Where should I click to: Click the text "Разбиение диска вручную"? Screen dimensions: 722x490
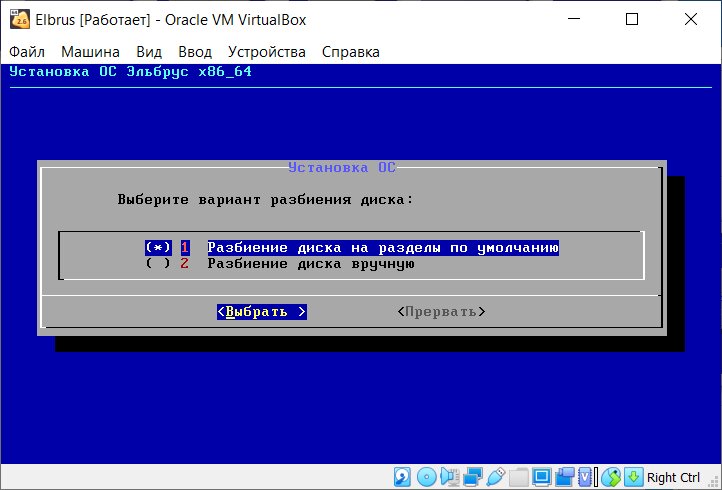pos(311,264)
